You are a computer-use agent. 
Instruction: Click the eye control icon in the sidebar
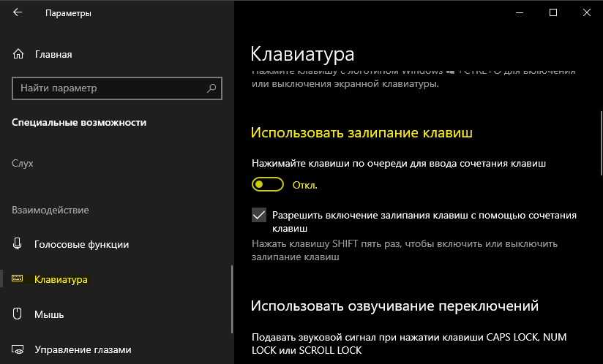click(18, 349)
